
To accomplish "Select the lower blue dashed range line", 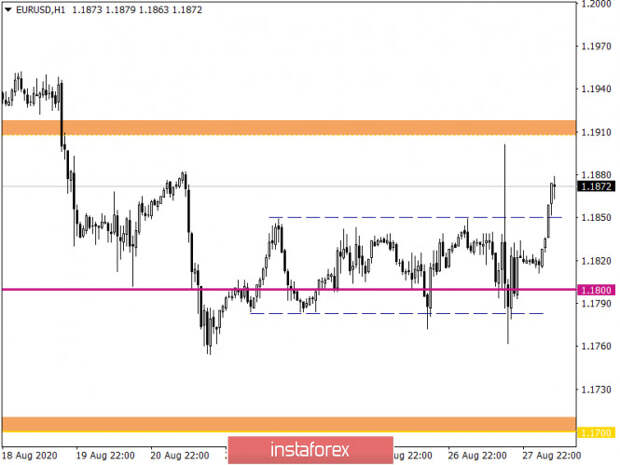I will pos(397,314).
